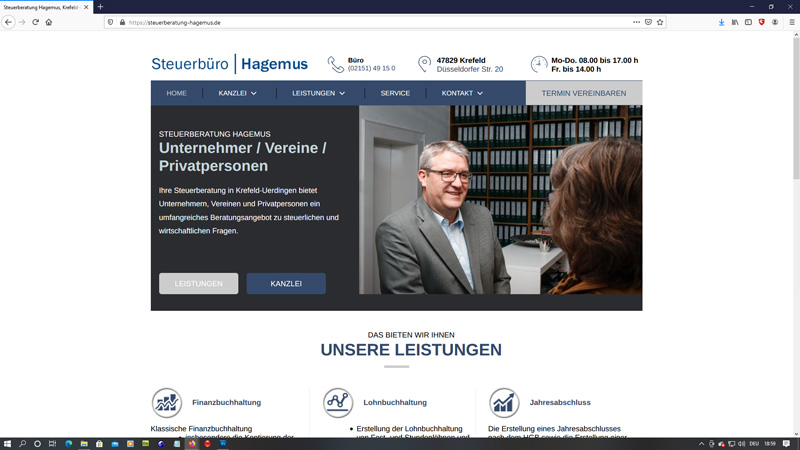Click the red shield extension icon
800x450 pixels.
point(762,22)
